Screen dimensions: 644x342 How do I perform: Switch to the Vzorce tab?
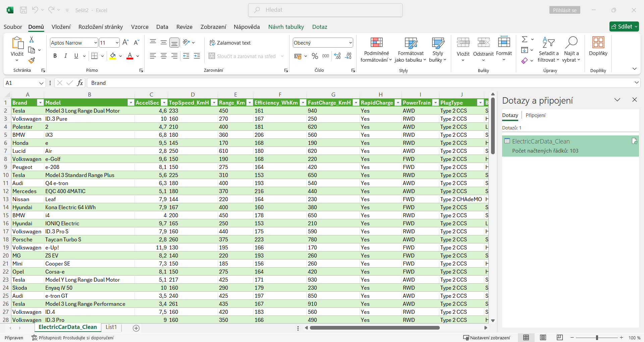pos(140,27)
